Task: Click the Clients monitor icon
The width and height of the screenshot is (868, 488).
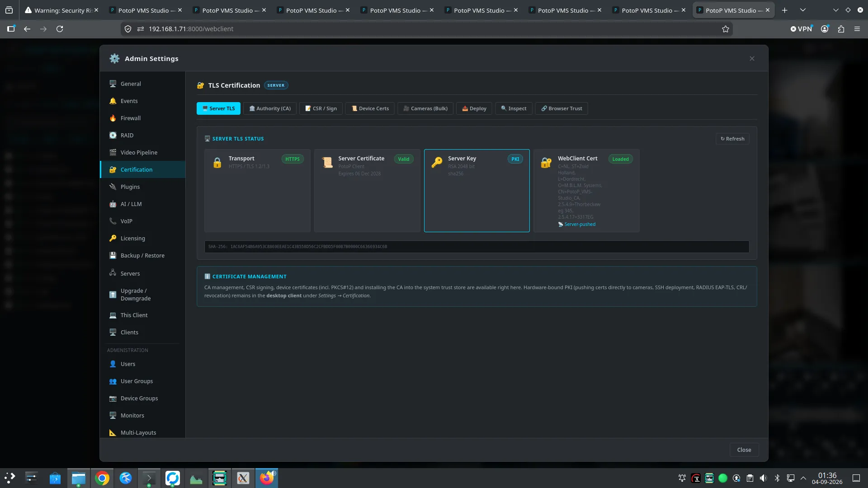Action: [113, 332]
